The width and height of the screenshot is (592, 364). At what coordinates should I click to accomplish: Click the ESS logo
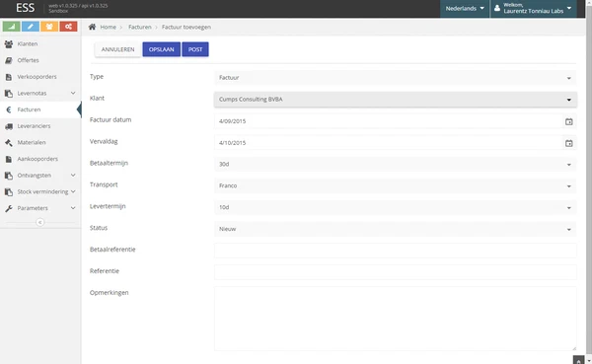[x=25, y=8]
